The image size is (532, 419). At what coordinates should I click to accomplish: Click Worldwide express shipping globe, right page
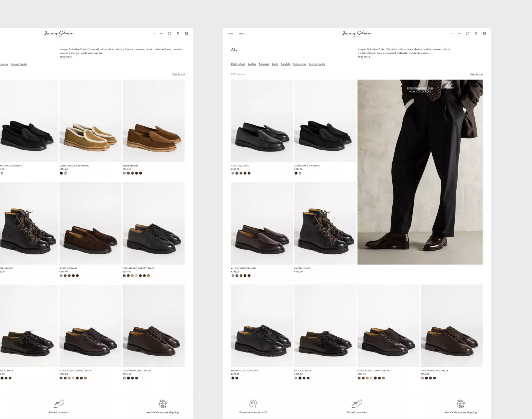pyautogui.click(x=461, y=403)
